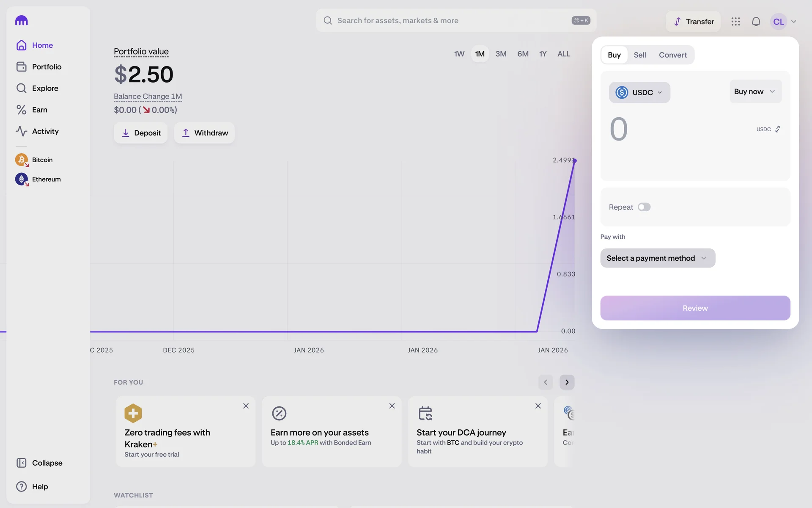This screenshot has width=812, height=508.
Task: Open the apps grid menu
Action: point(735,22)
